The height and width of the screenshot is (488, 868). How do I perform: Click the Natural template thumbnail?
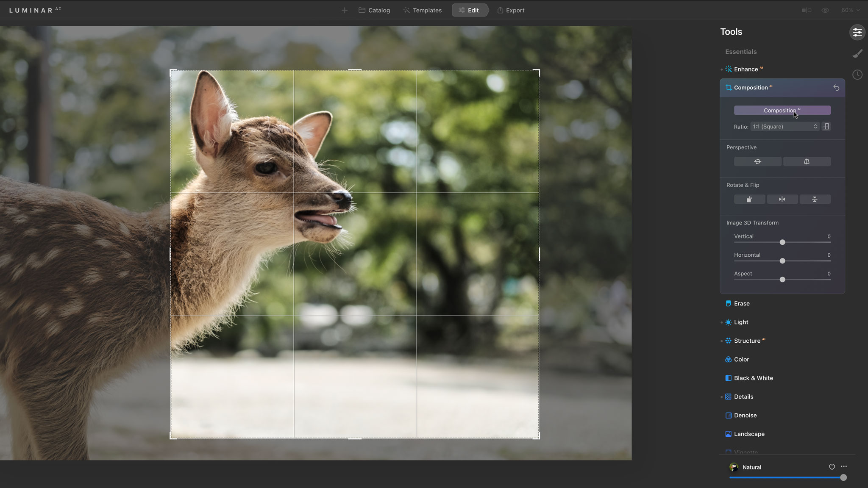click(x=734, y=467)
